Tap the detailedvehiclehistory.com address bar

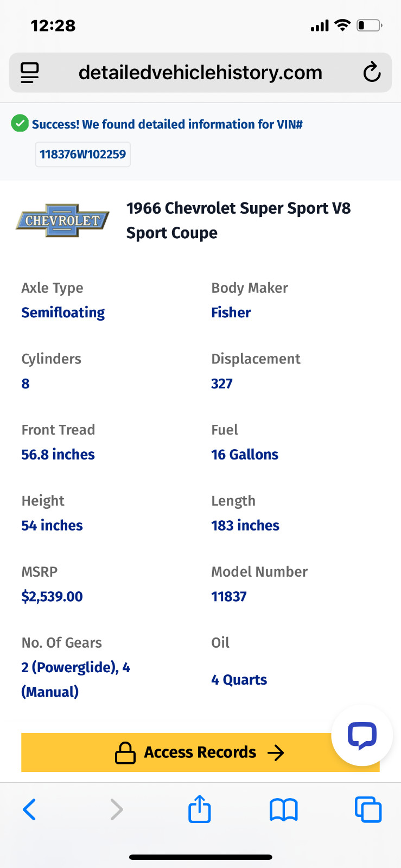click(x=200, y=73)
